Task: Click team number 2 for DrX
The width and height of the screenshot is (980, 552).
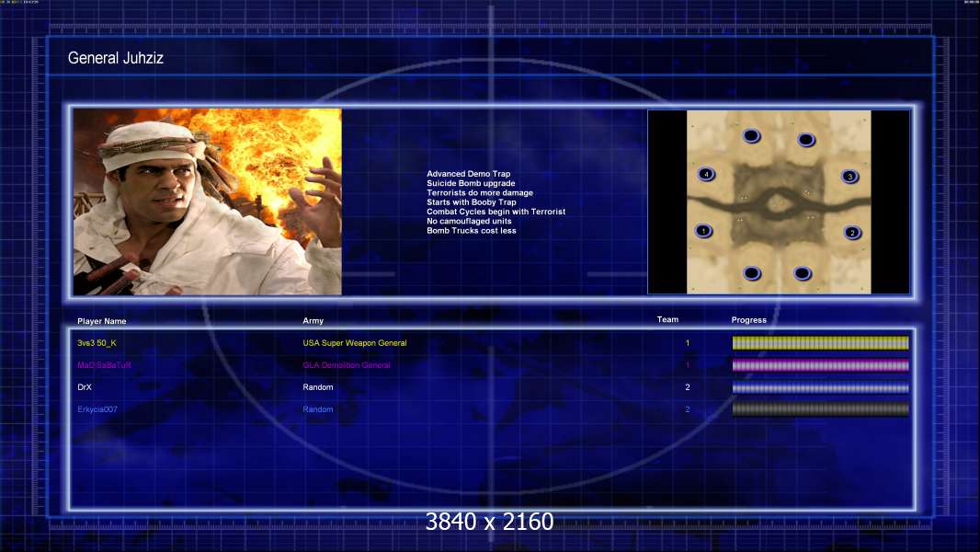Action: click(x=688, y=387)
